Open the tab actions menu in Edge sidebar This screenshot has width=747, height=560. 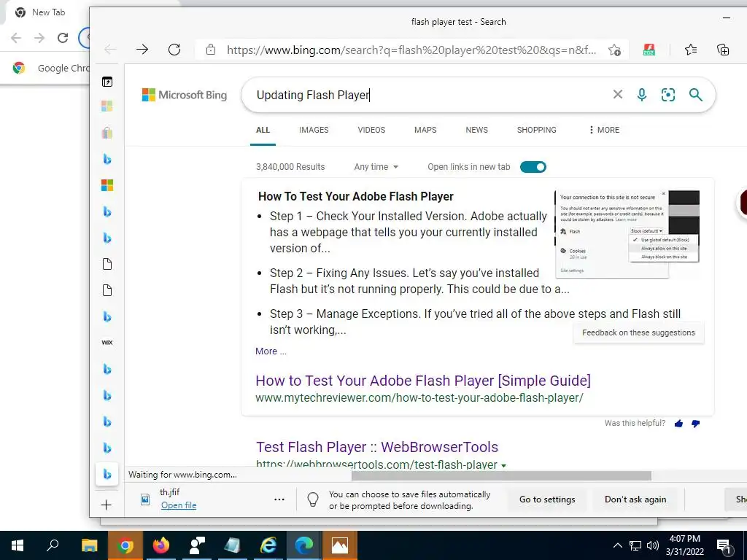pos(107,82)
